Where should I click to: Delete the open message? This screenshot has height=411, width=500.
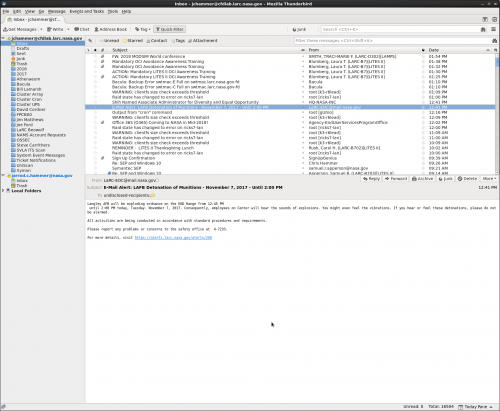point(467,179)
